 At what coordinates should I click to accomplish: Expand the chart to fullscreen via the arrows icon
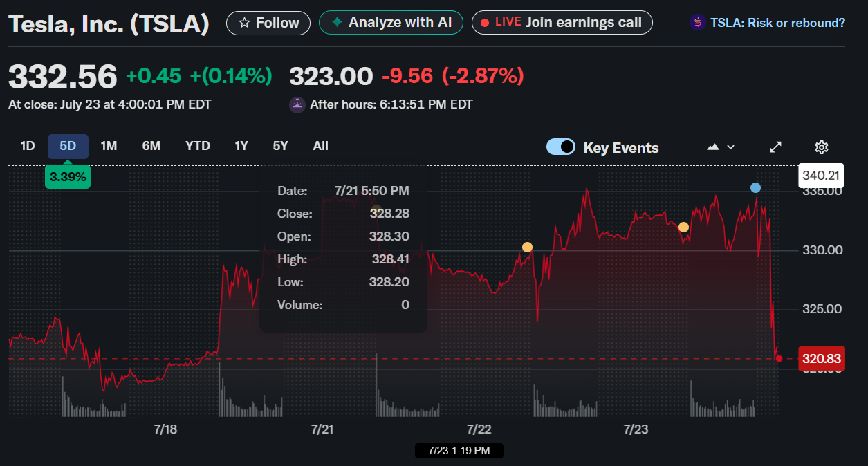775,147
